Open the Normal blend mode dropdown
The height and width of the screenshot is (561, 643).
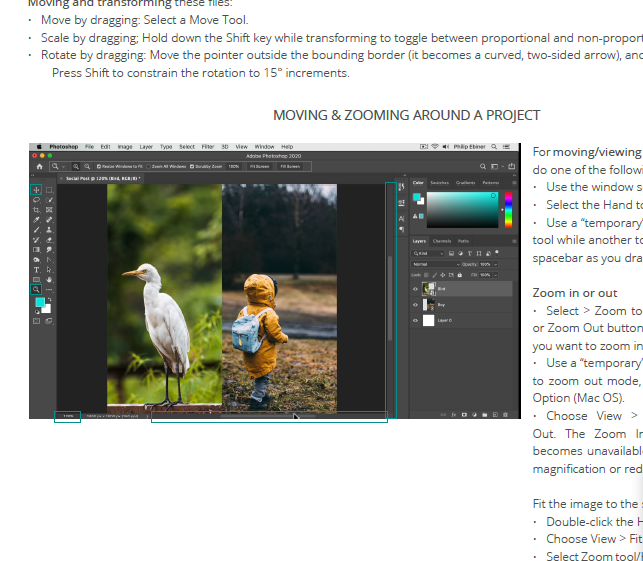pos(436,264)
